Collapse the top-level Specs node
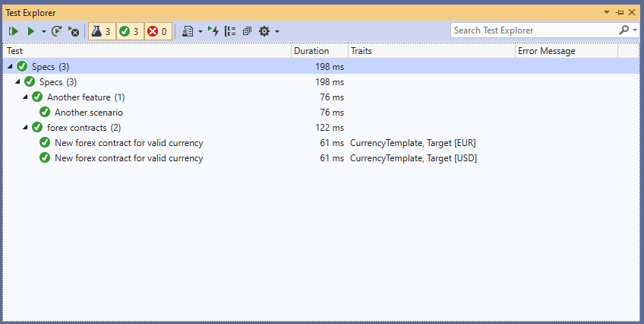644x324 pixels. pyautogui.click(x=10, y=67)
